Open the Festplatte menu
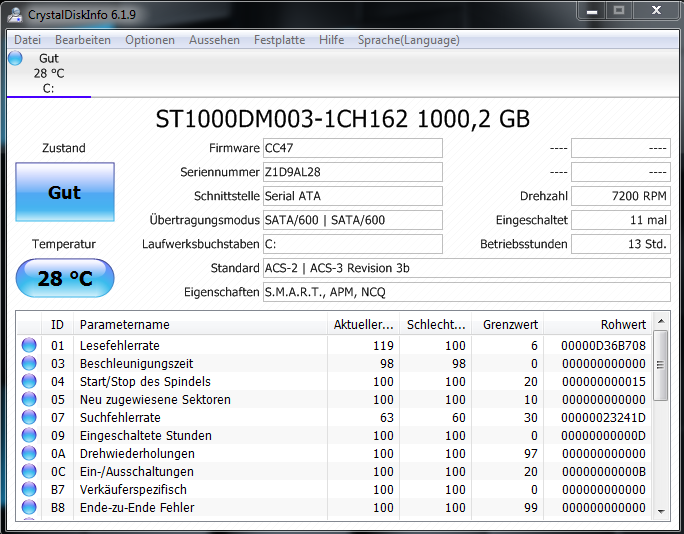The width and height of the screenshot is (684, 534). [x=279, y=40]
